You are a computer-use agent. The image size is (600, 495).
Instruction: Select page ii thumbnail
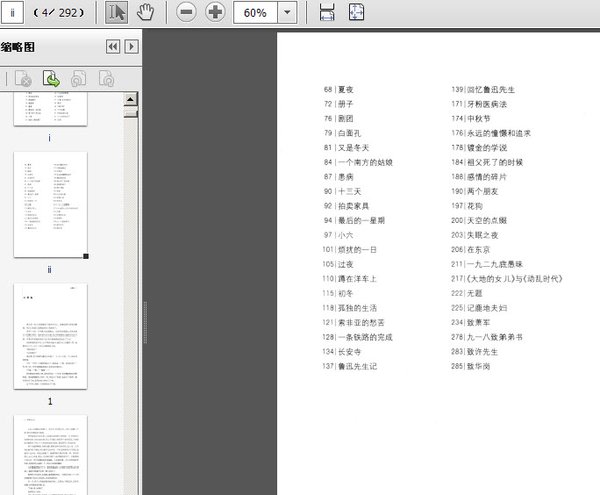(x=48, y=205)
